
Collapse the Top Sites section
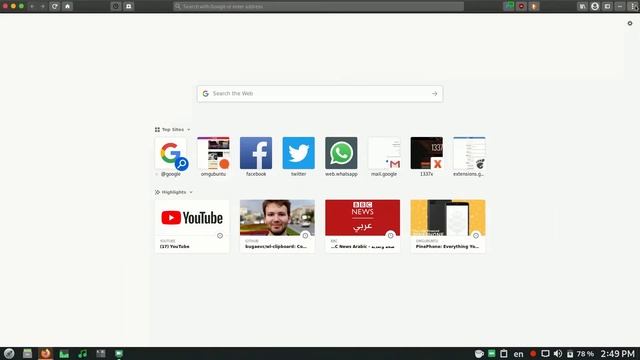click(189, 130)
